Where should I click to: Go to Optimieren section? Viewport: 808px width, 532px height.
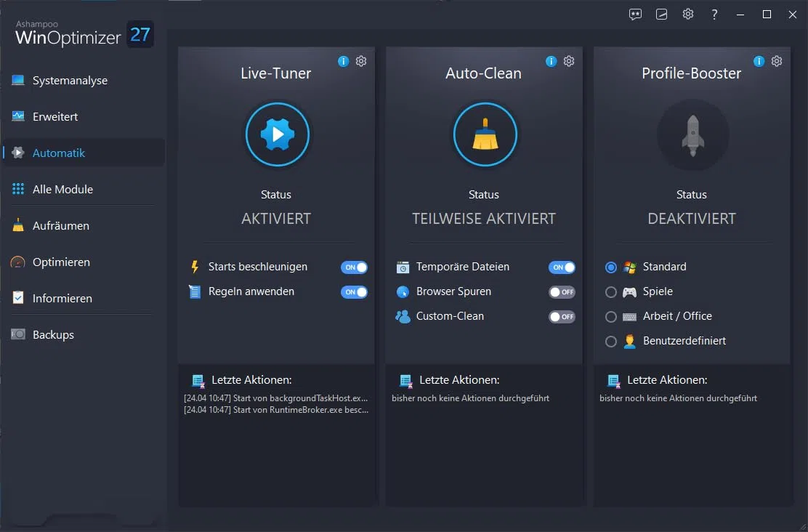click(x=84, y=262)
